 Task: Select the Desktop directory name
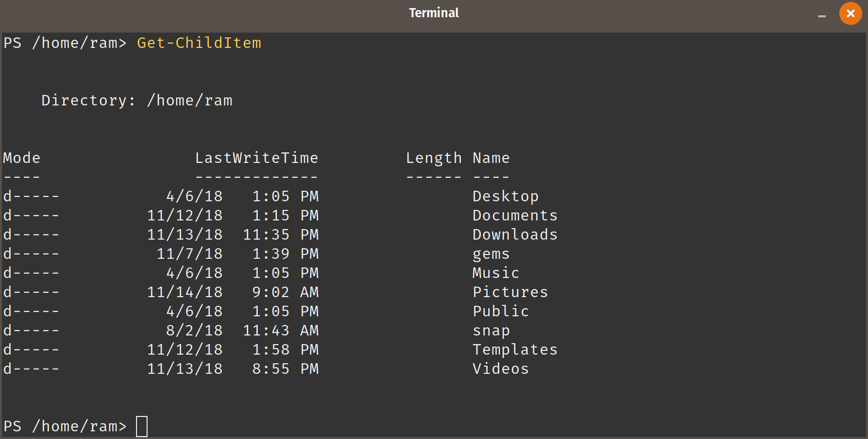tap(506, 196)
